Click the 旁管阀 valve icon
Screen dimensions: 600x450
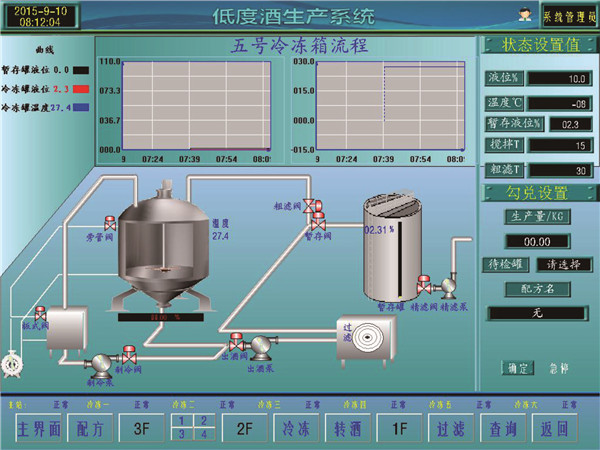coord(109,221)
